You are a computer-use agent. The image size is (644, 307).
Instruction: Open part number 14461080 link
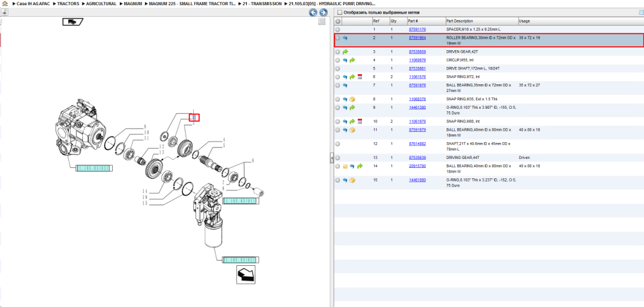coord(417,180)
